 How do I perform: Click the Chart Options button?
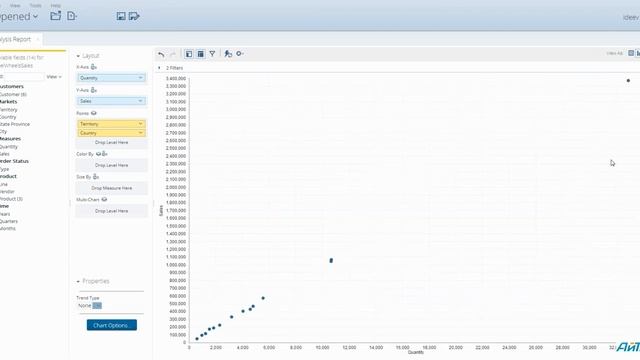pyautogui.click(x=111, y=325)
